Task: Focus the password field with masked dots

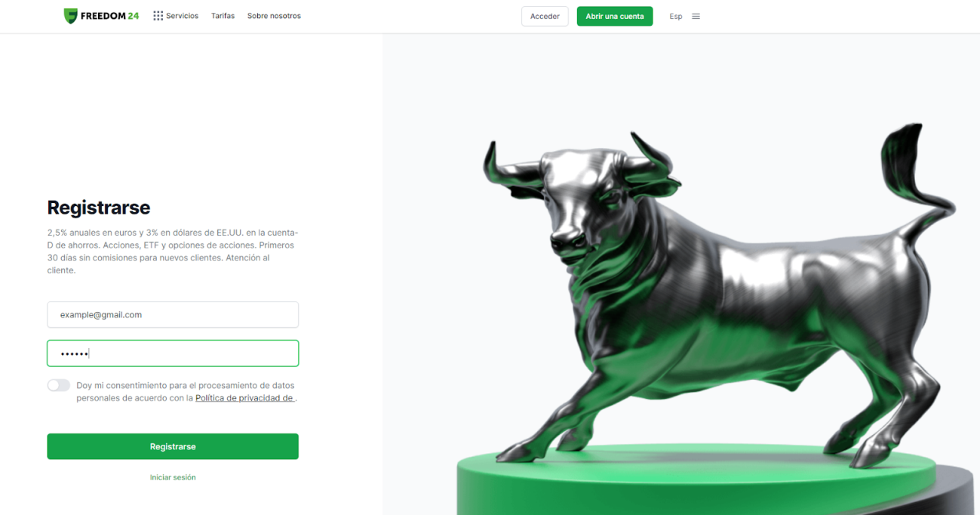Action: [x=173, y=353]
